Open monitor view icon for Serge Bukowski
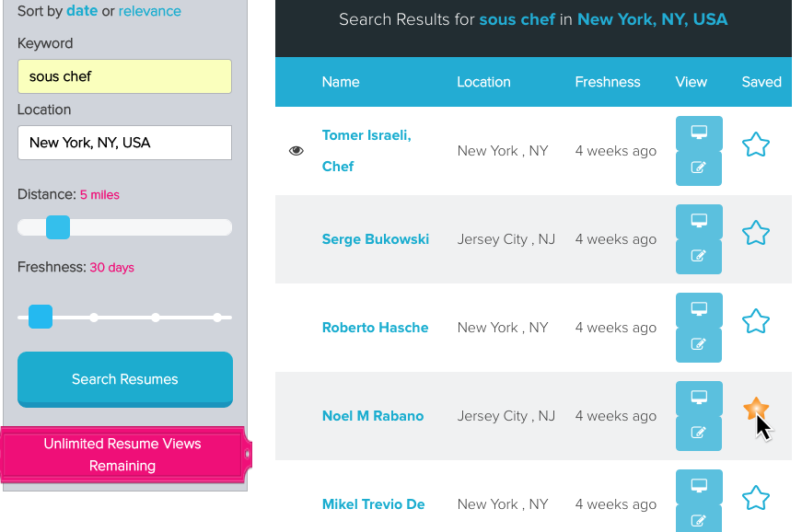The height and width of the screenshot is (532, 802). (699, 221)
